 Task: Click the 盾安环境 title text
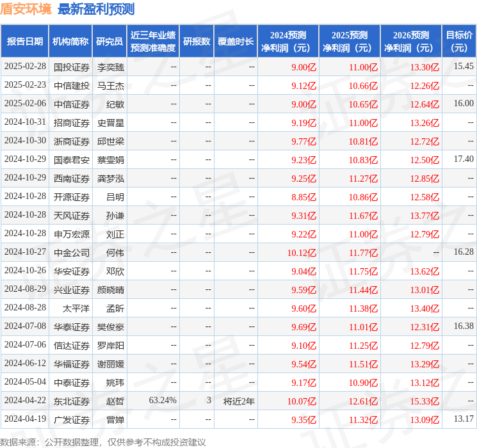click(26, 9)
